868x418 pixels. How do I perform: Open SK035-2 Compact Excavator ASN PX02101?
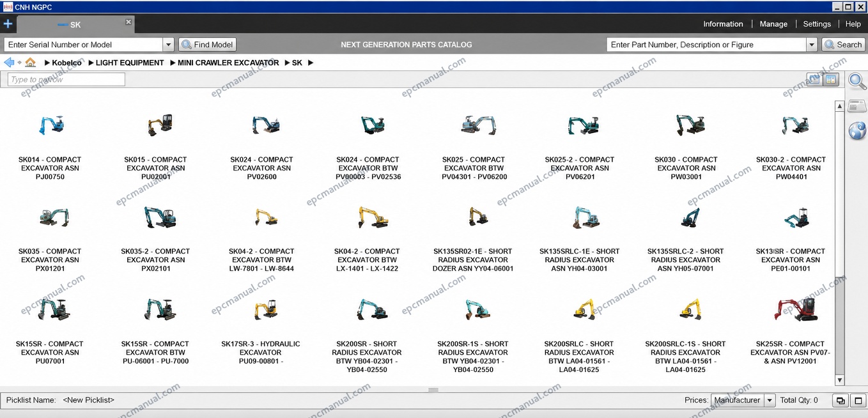(156, 239)
